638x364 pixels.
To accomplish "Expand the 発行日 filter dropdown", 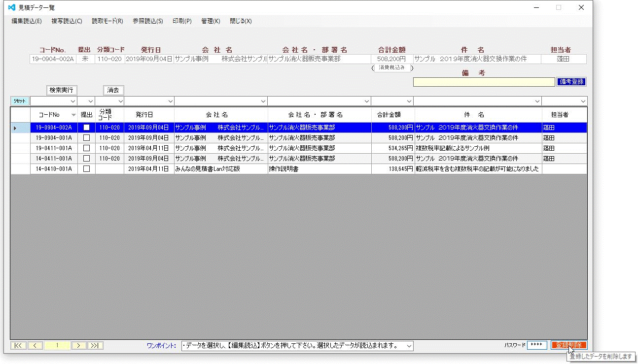I will [170, 101].
